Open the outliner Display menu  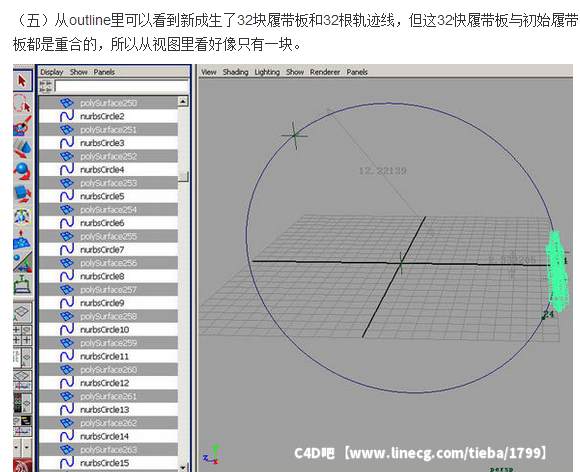click(52, 72)
